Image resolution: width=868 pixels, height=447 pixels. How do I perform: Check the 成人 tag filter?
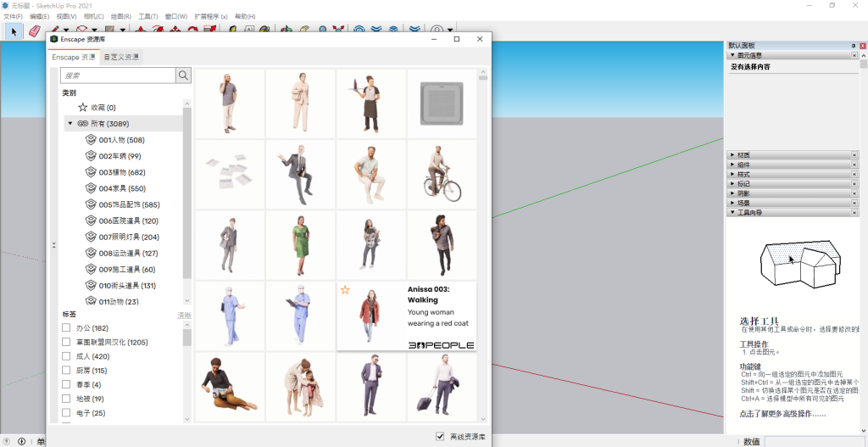(x=66, y=356)
